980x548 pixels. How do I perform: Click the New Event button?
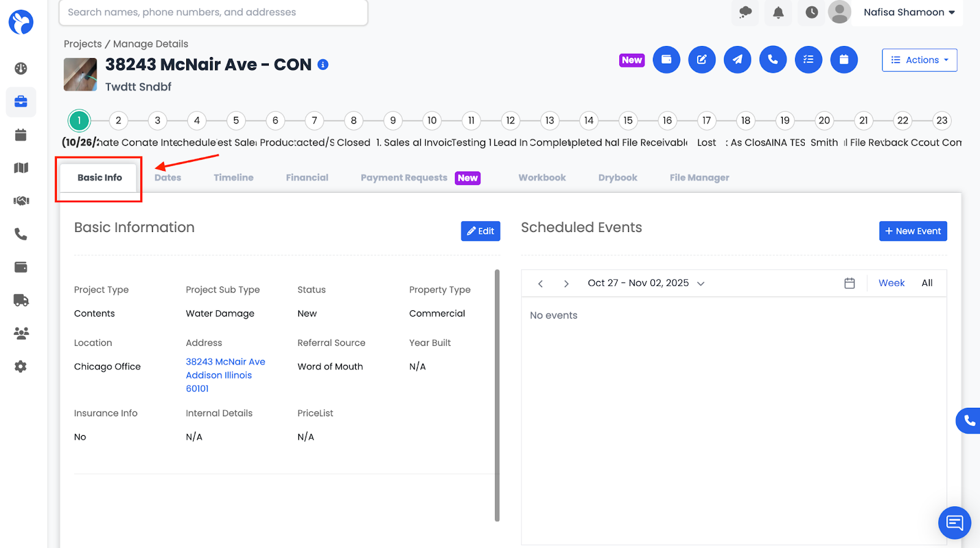click(913, 231)
